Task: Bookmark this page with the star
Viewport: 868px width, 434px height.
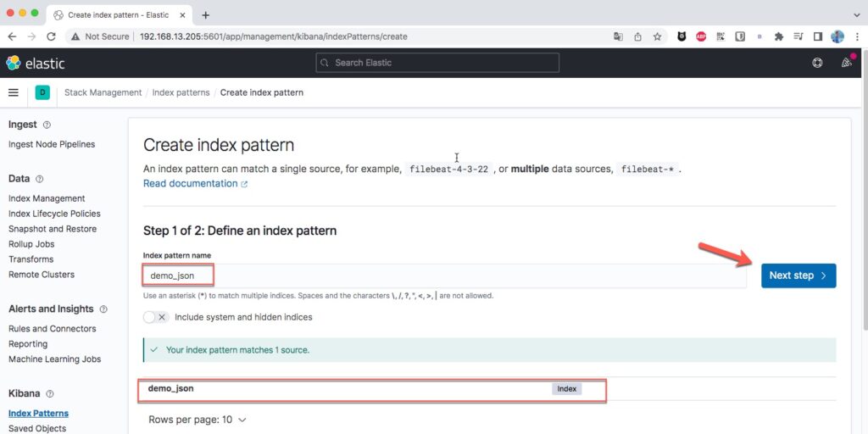Action: (657, 36)
